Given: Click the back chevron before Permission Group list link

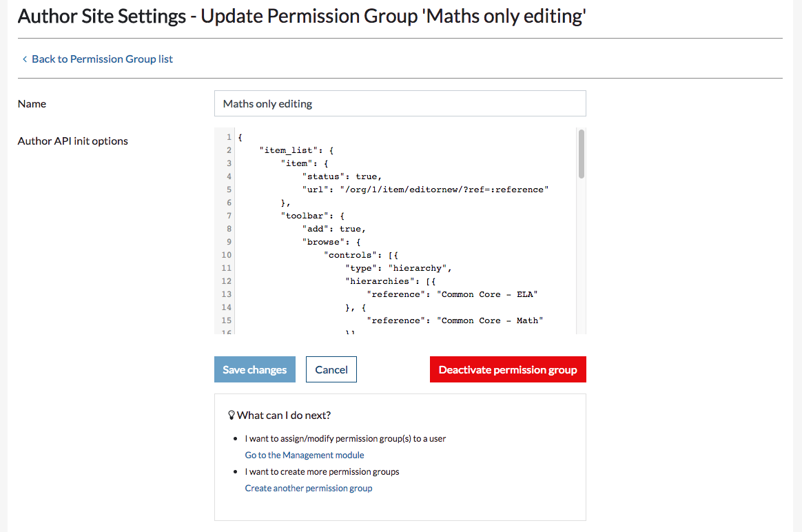Looking at the screenshot, I should click(25, 59).
